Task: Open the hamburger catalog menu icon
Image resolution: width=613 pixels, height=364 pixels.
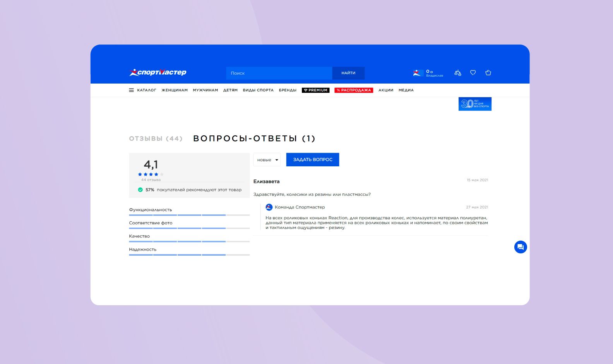Action: click(x=131, y=90)
